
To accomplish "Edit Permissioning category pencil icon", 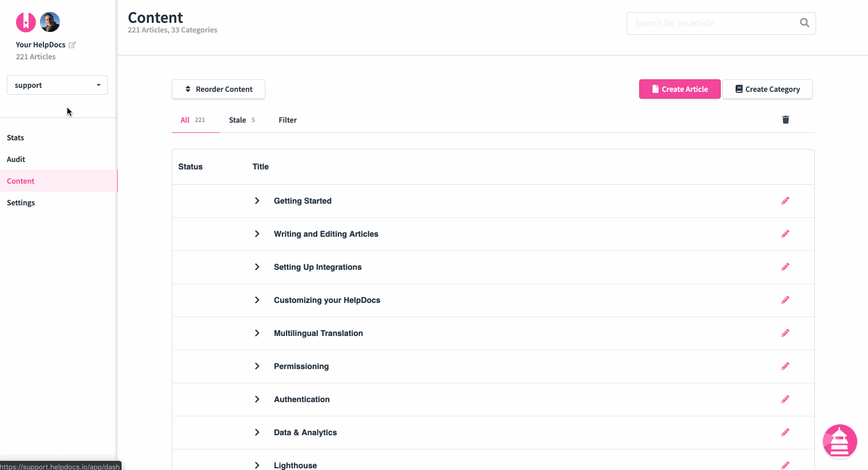I will 785,366.
